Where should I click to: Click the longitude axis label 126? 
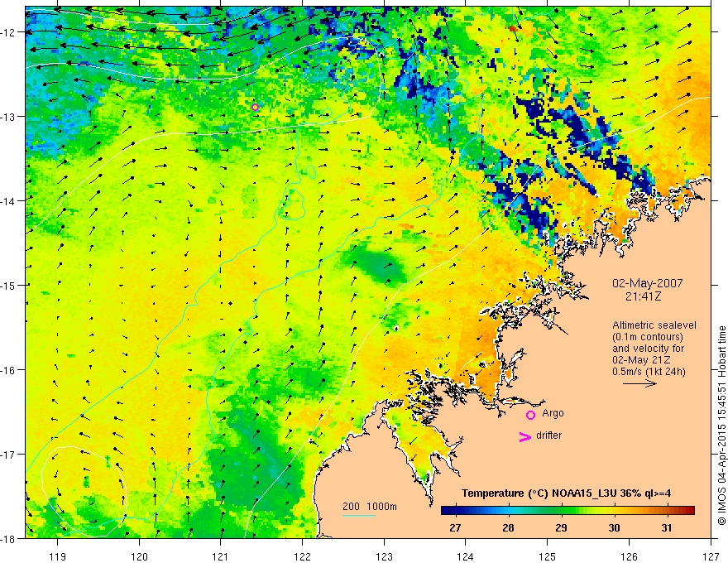point(629,556)
